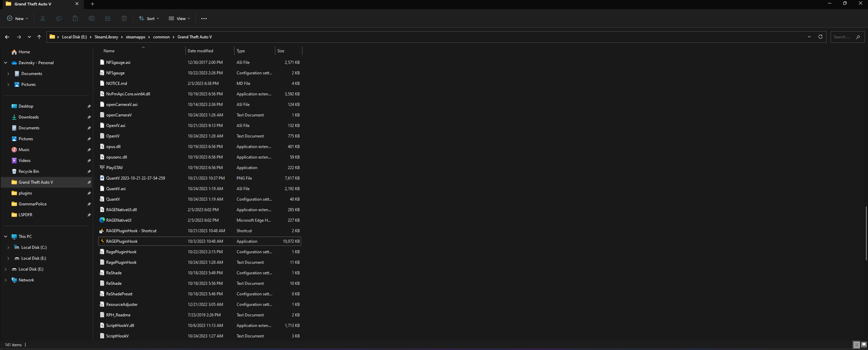
Task: Unpin the LSPDFR folder pin icon
Action: click(89, 215)
